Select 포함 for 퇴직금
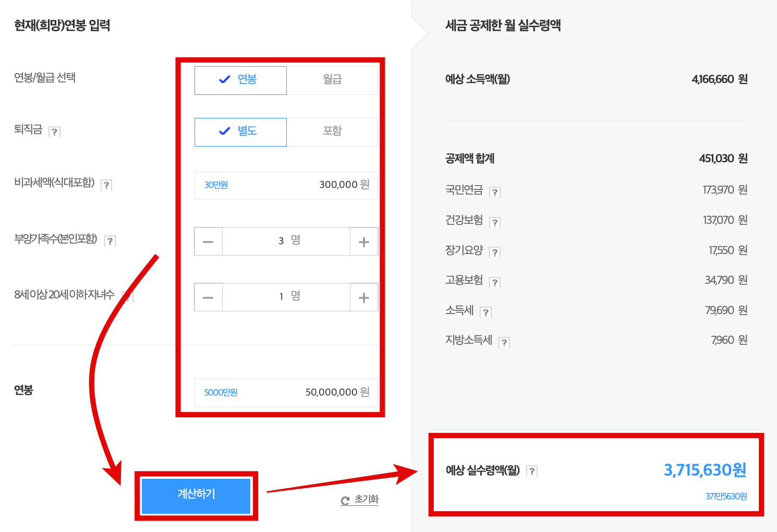 [x=332, y=131]
